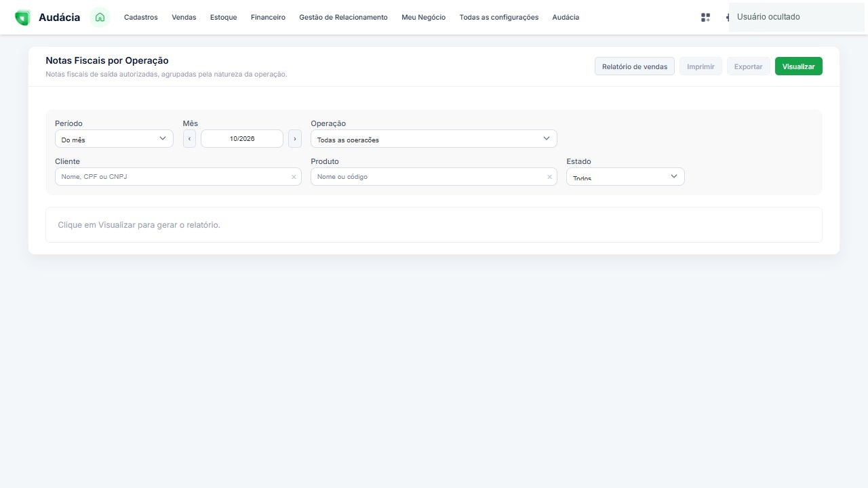The width and height of the screenshot is (868, 488).
Task: Open the Financeiro menu
Action: (x=268, y=18)
